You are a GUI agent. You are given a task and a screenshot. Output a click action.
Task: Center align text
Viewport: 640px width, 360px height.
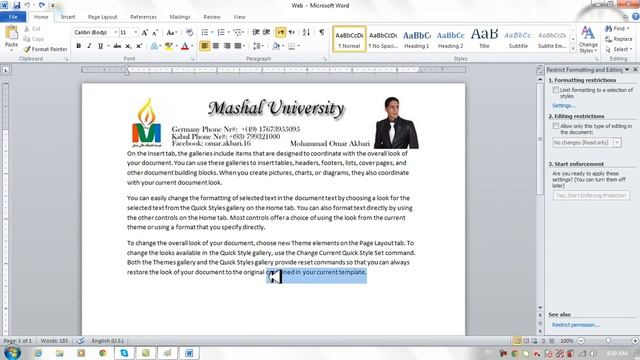pos(216,46)
